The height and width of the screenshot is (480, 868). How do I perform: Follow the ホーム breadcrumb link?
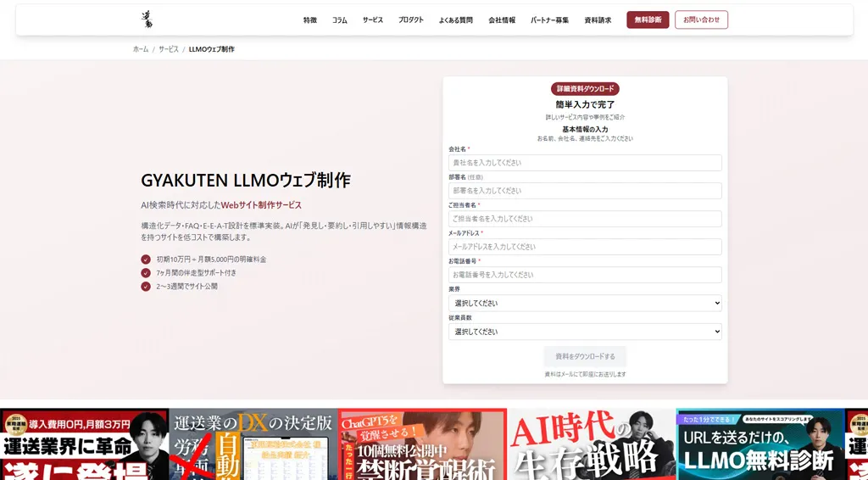[141, 49]
